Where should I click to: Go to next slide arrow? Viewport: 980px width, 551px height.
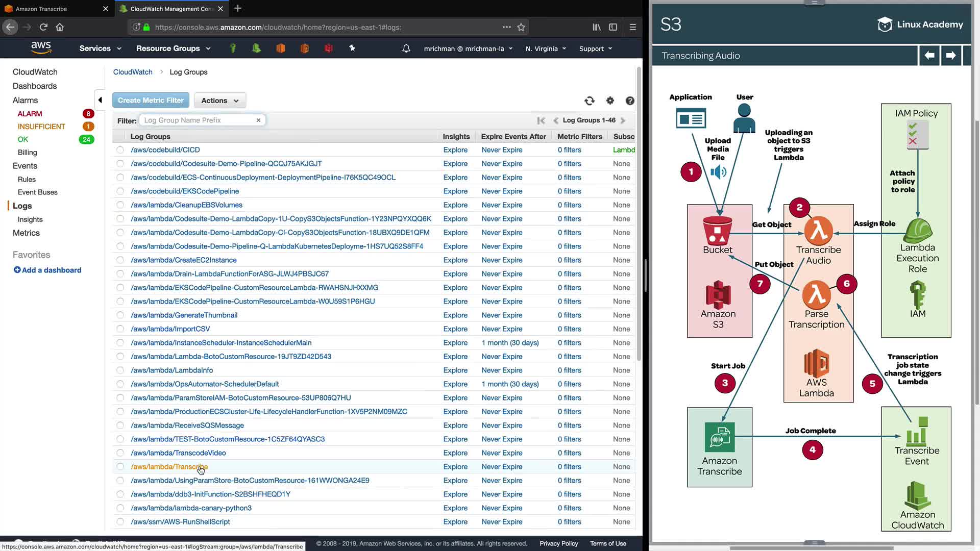pyautogui.click(x=950, y=56)
